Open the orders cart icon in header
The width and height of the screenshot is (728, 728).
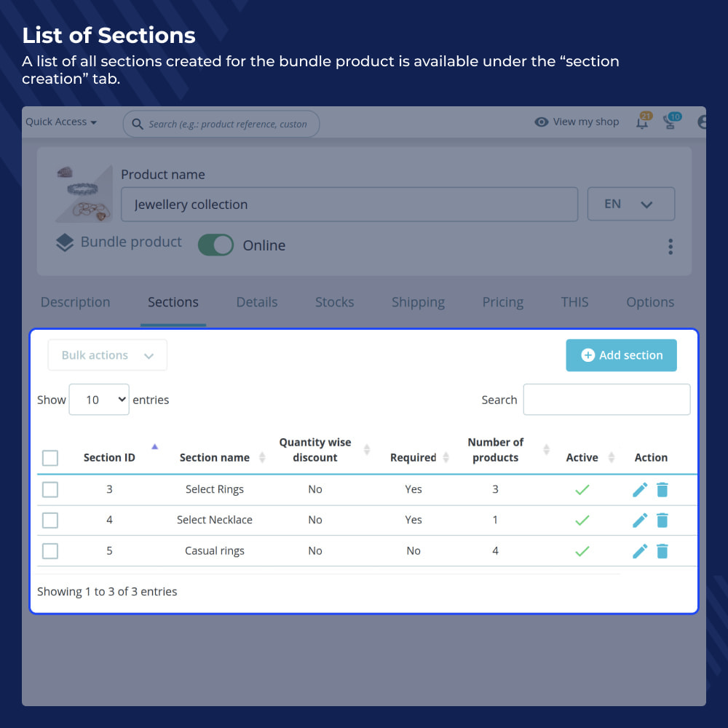click(671, 122)
